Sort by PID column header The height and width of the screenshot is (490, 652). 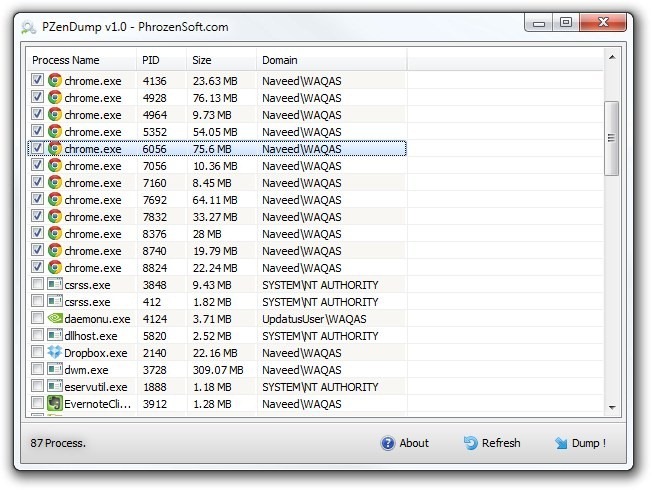[161, 60]
